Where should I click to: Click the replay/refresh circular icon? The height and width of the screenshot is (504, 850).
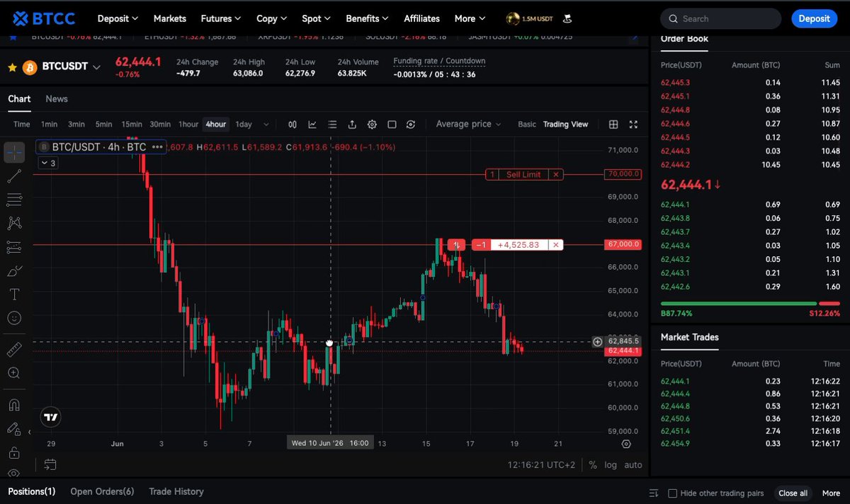pos(411,125)
